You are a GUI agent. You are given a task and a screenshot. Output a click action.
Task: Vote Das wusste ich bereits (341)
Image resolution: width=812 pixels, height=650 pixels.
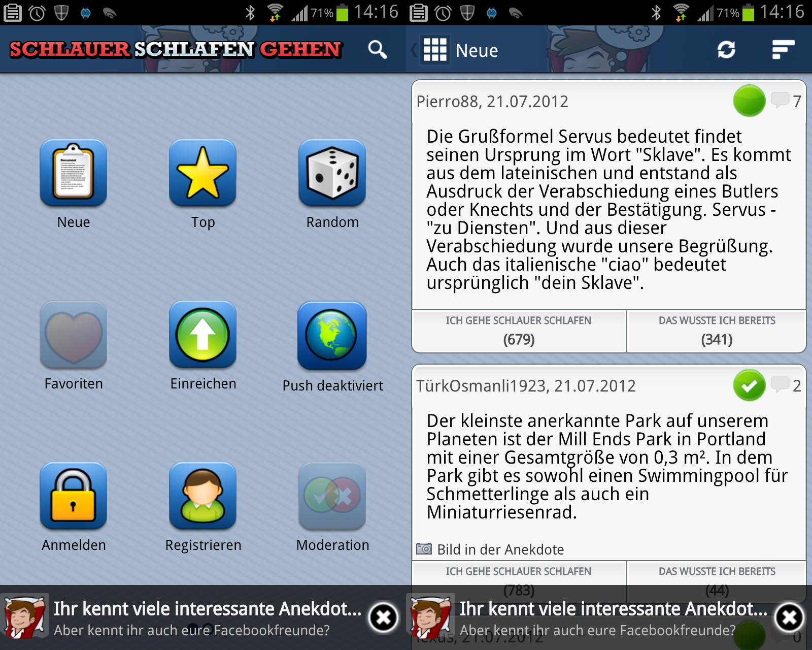[717, 331]
